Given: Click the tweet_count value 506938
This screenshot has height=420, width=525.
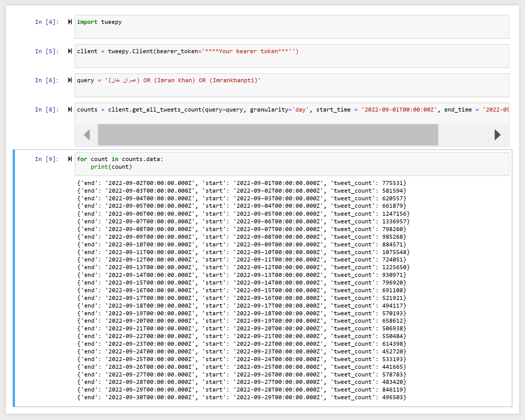Looking at the screenshot, I should tap(392, 328).
